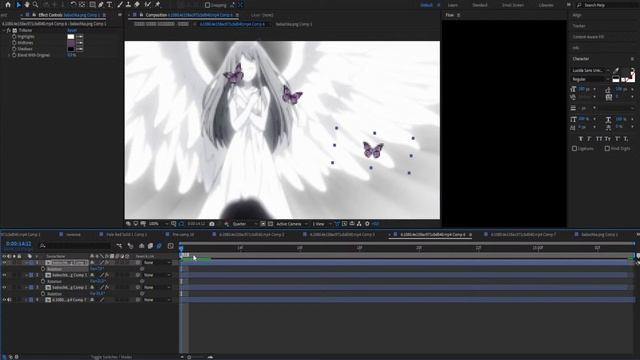Select the Rotation tool
The width and height of the screenshot is (640, 360).
[x=73, y=4]
